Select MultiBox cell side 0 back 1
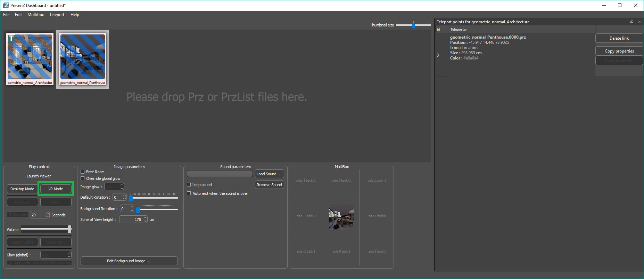 [x=342, y=252]
